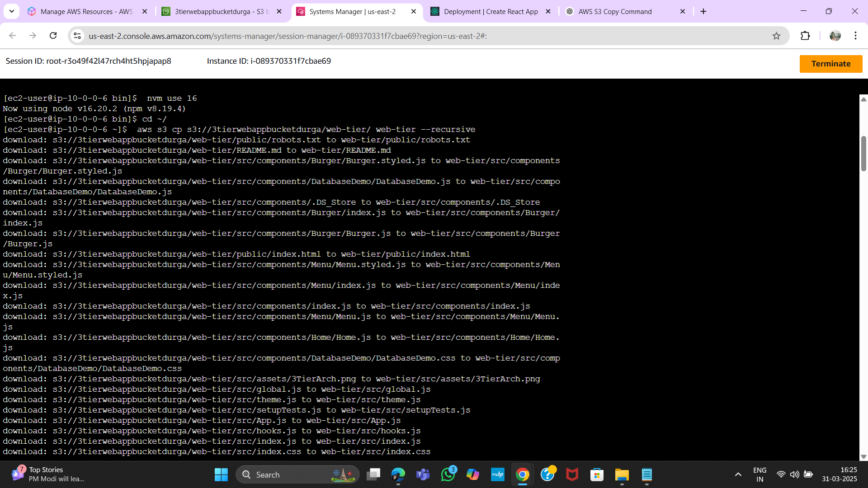View site information icon in address bar
Image resolution: width=868 pixels, height=488 pixels.
click(x=77, y=36)
